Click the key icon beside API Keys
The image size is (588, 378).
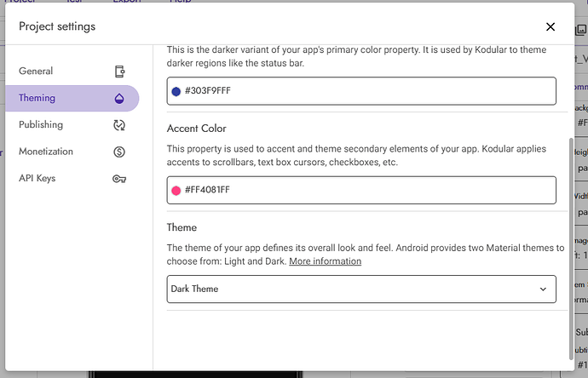coord(120,179)
